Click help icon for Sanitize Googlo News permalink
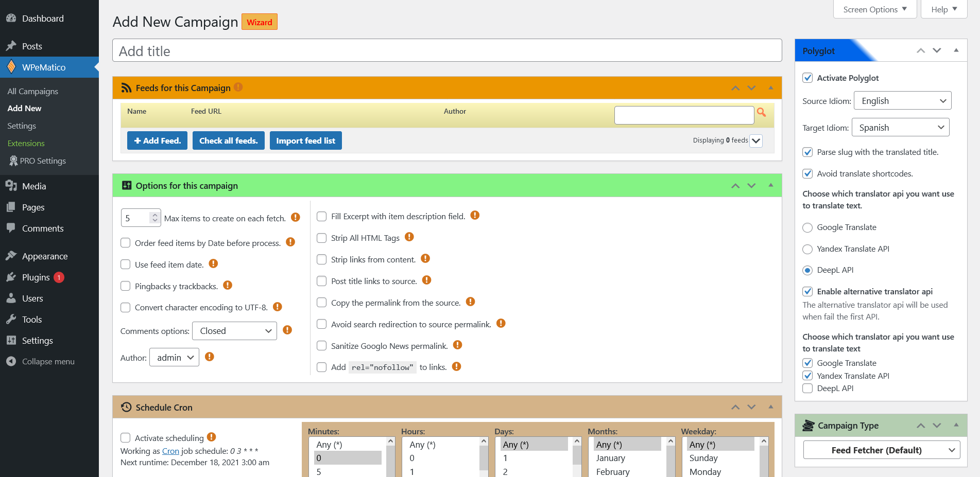 click(x=457, y=345)
